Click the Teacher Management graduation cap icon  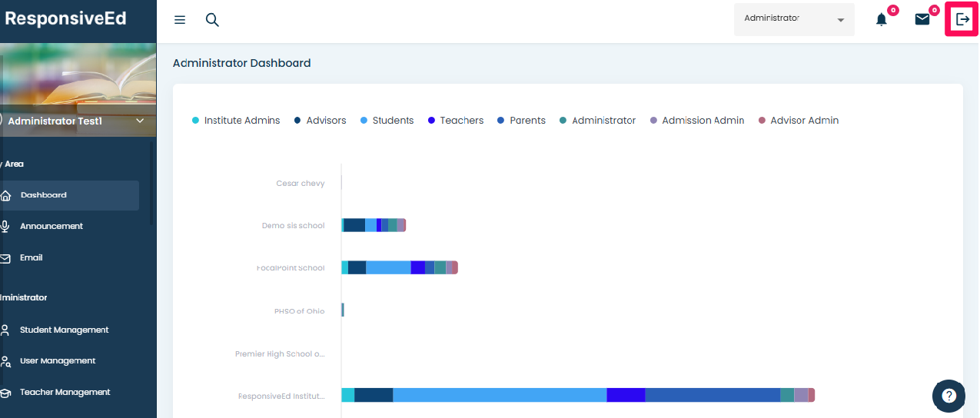[x=5, y=393]
